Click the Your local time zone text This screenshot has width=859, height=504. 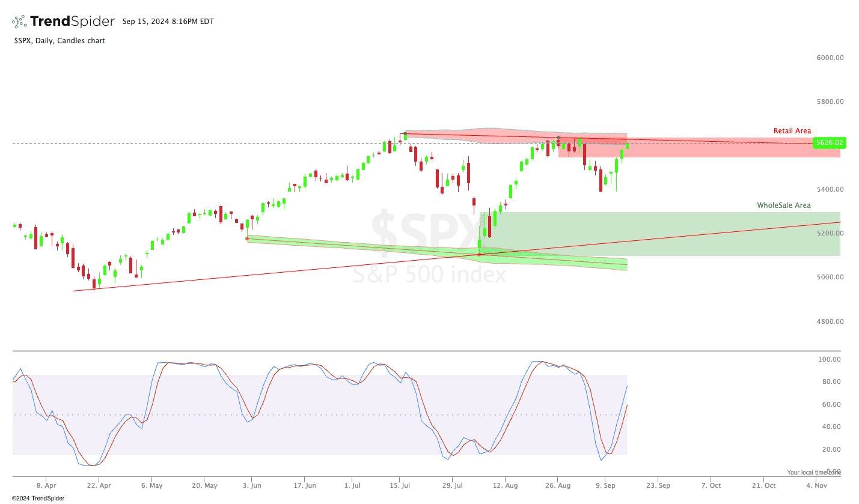tap(814, 473)
